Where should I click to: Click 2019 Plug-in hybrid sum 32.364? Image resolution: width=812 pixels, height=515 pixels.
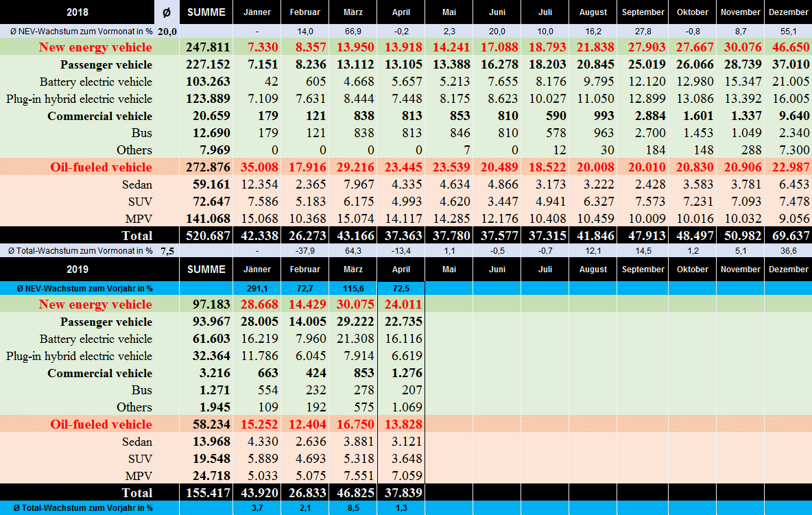click(x=211, y=356)
